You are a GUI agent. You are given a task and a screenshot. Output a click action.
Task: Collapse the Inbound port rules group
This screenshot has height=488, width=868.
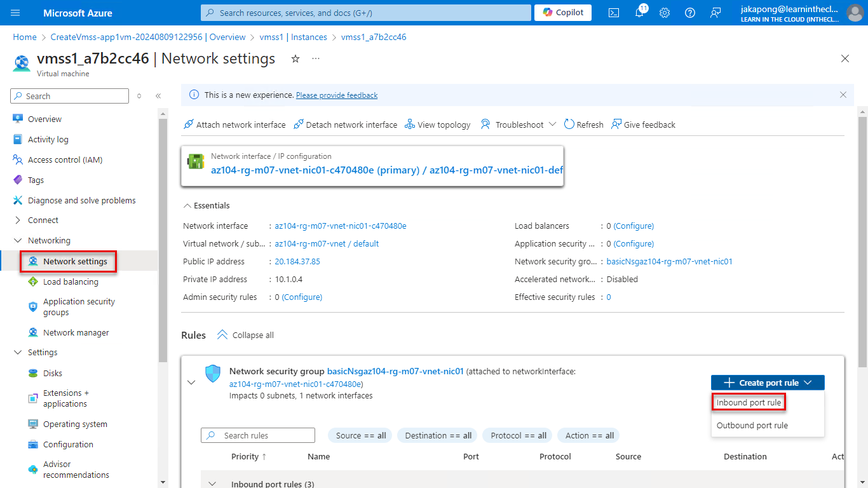212,484
